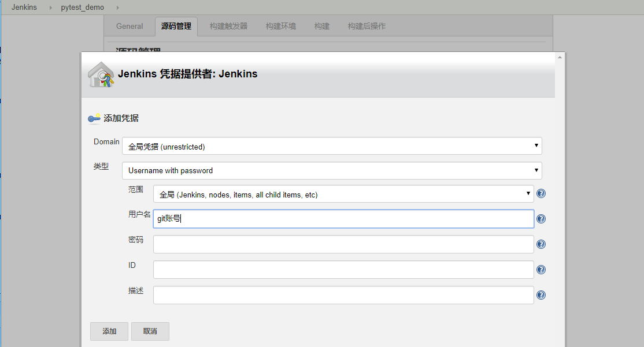Open help for the 描述 field
Screen dimensions: 644x347
pyautogui.click(x=541, y=295)
